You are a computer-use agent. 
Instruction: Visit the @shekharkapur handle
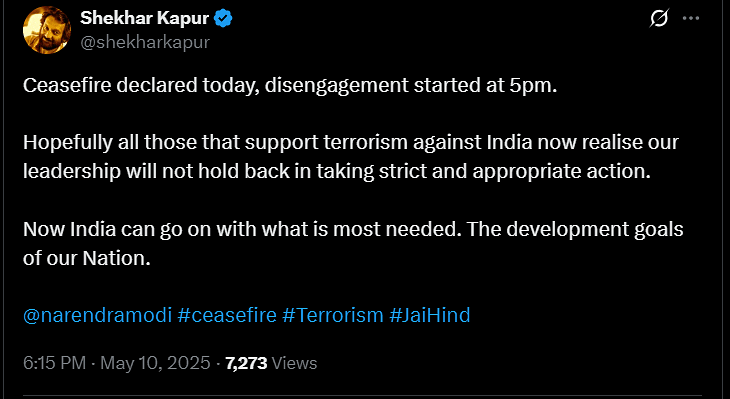[145, 42]
